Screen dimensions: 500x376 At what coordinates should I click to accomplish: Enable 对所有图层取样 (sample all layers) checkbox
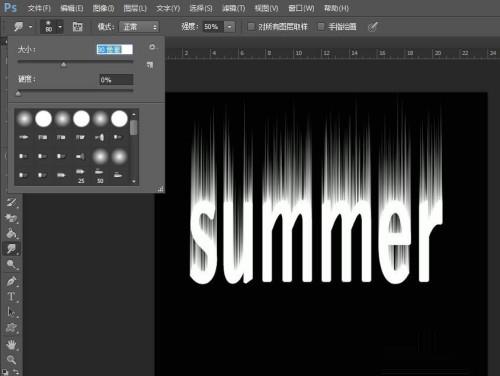(251, 27)
